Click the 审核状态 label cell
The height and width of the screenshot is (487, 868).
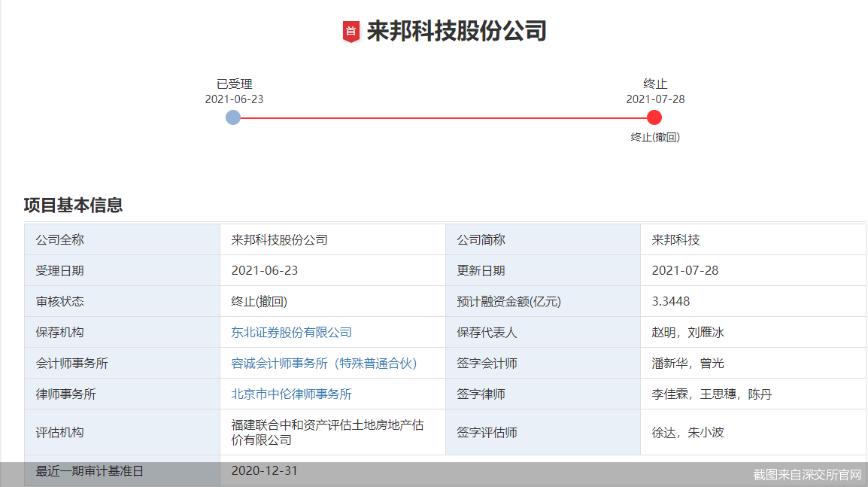click(123, 301)
